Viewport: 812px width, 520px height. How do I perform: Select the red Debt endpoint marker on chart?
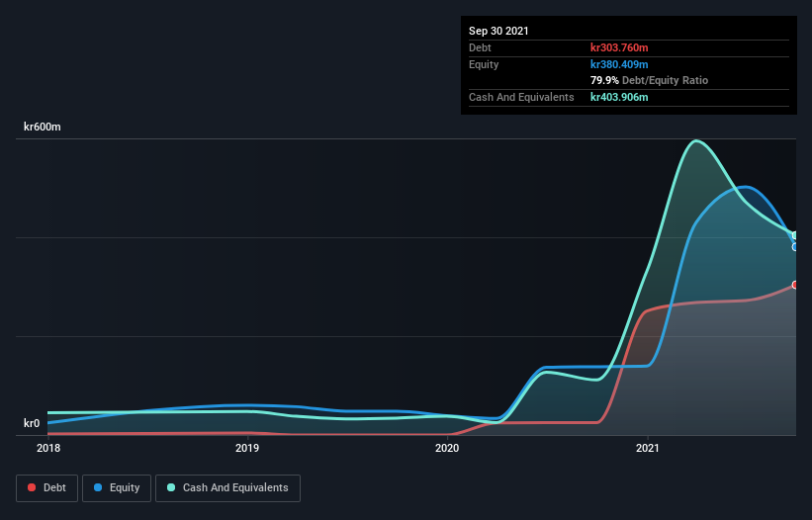(x=795, y=285)
